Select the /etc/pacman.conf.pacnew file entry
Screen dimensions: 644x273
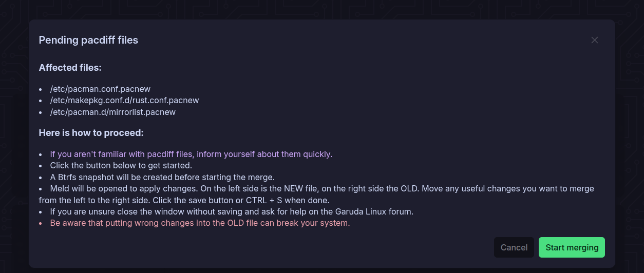[100, 89]
